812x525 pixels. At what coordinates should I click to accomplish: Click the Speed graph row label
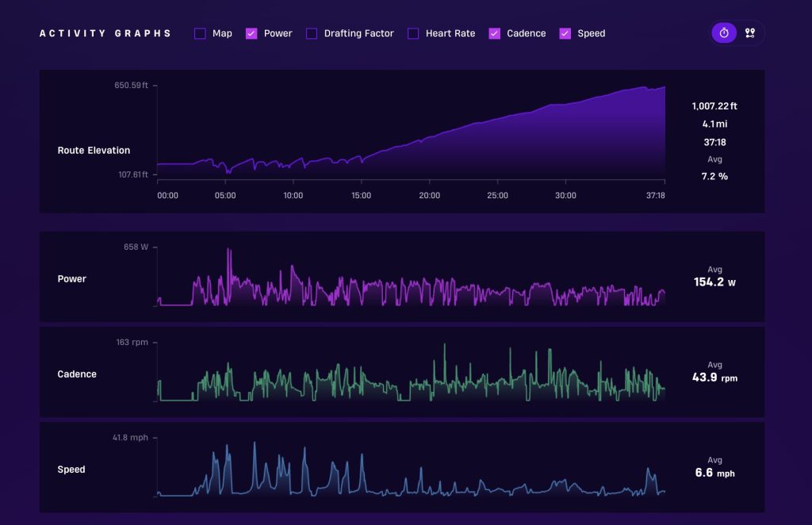[x=71, y=469]
